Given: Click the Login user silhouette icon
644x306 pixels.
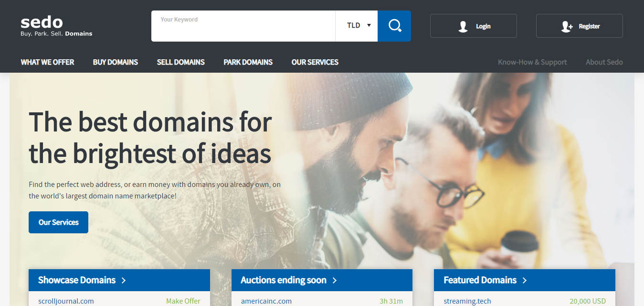Looking at the screenshot, I should tap(463, 26).
